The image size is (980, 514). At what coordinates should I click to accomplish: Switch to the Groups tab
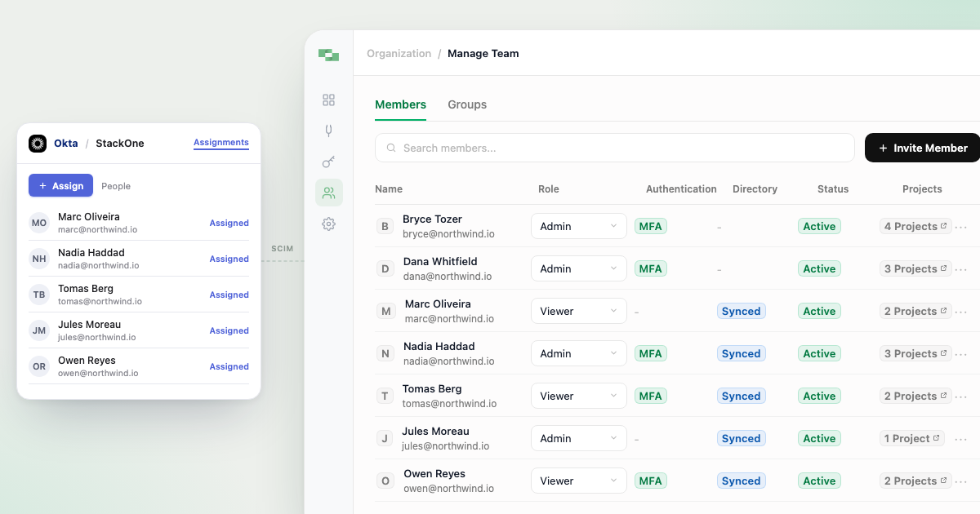(467, 104)
